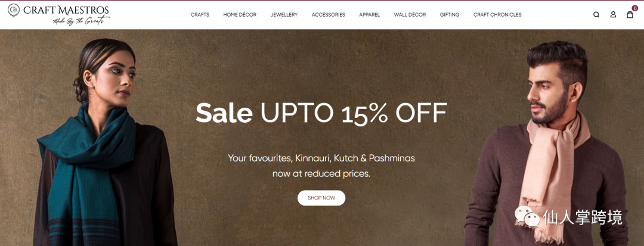Viewport: 644px width, 246px height.
Task: Visit Craft Chronicles page
Action: 497,15
